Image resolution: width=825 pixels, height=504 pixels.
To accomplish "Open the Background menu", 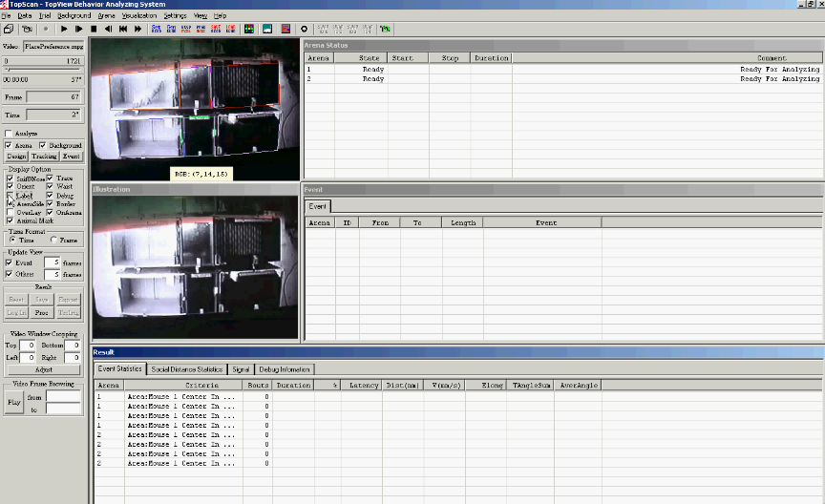I will 74,16.
